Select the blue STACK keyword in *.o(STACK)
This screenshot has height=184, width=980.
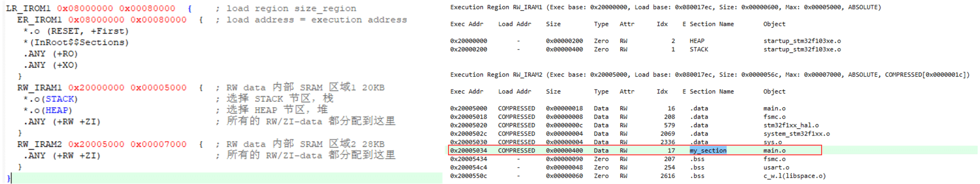tap(60, 99)
